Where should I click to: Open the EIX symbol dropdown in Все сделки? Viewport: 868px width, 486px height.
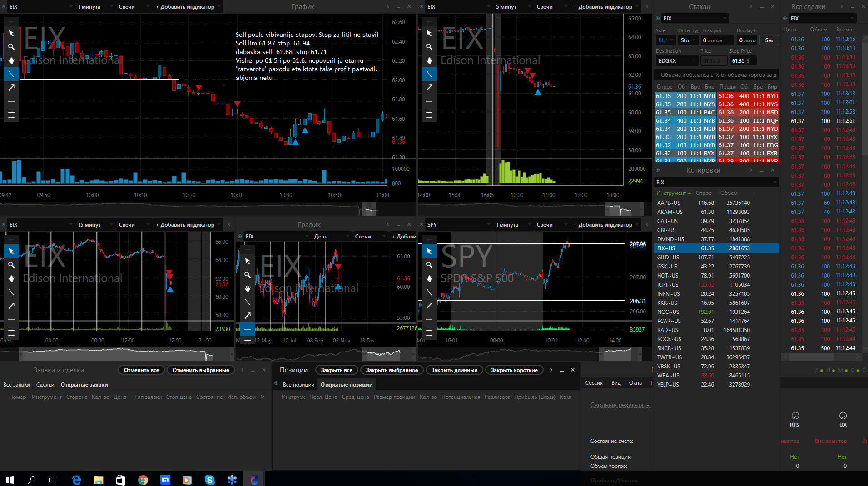click(x=823, y=19)
